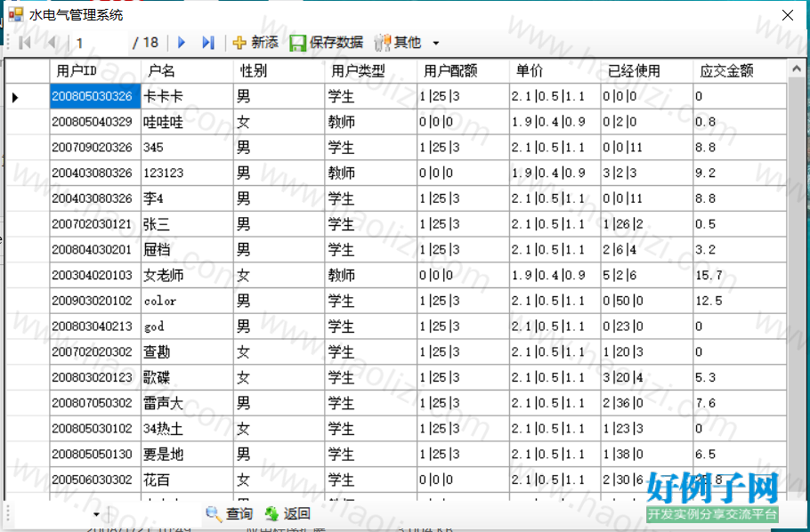Select amount cell 5.3
The width and height of the screenshot is (810, 532).
pos(740,377)
